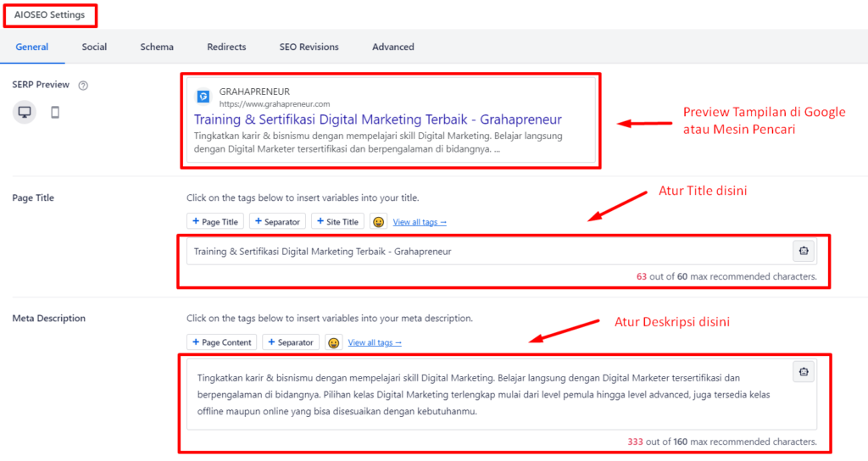Open the Schema tab
Image resolution: width=868 pixels, height=461 pixels.
pyautogui.click(x=157, y=47)
